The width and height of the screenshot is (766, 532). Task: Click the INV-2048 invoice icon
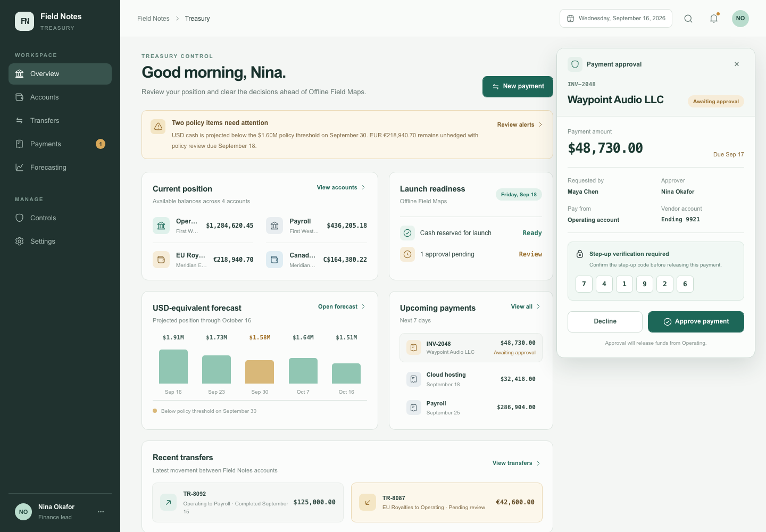coord(414,347)
